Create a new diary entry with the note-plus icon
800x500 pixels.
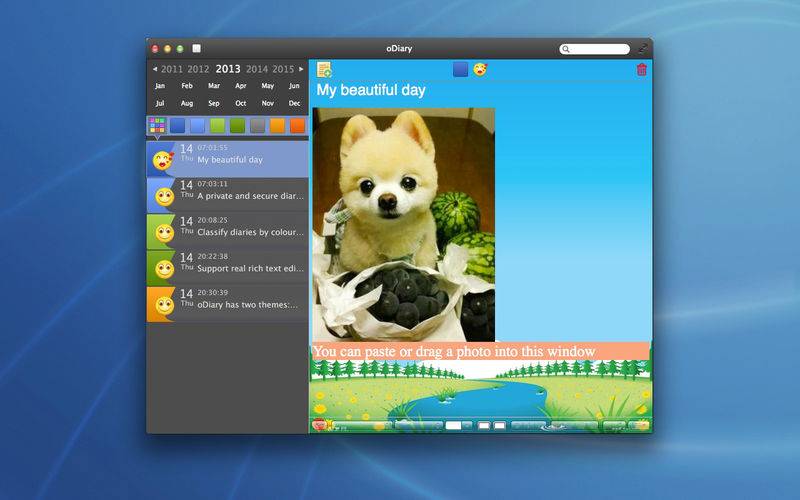click(x=323, y=69)
